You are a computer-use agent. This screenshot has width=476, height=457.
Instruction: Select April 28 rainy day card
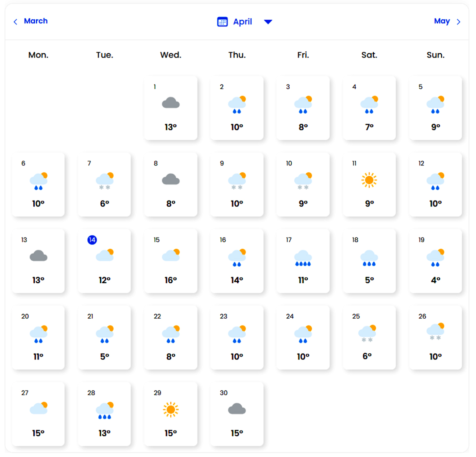[x=104, y=414]
